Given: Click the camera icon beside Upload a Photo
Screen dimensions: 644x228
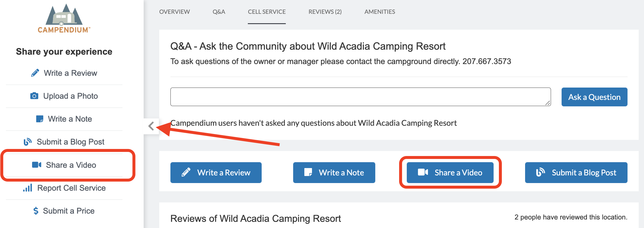Looking at the screenshot, I should click(34, 96).
